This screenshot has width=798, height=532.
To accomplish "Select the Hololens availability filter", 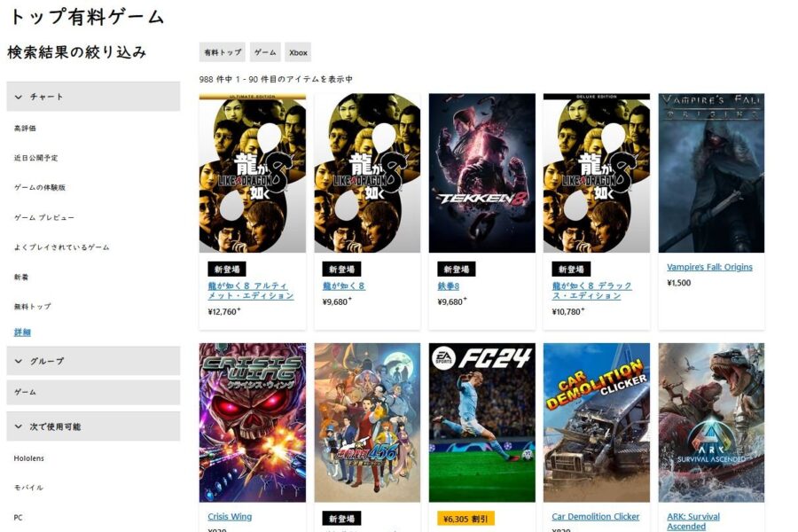I will tap(29, 458).
